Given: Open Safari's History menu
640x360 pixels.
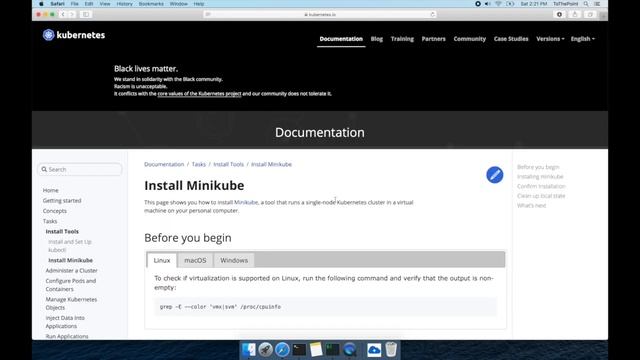Looking at the screenshot, I should click(x=124, y=4).
